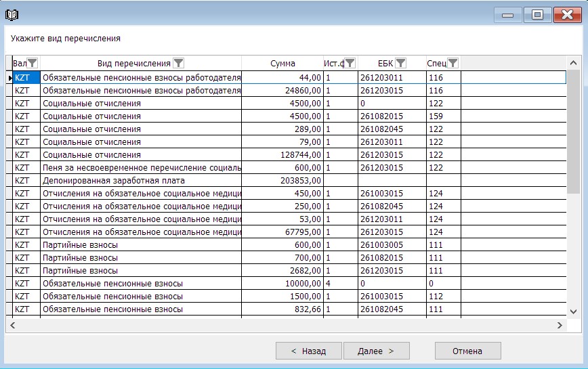Click the book application icon in title bar

[12, 14]
